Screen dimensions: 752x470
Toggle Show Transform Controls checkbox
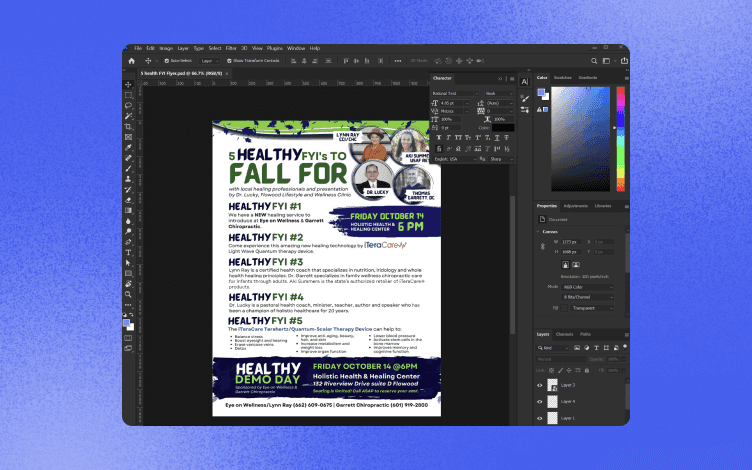coord(229,61)
